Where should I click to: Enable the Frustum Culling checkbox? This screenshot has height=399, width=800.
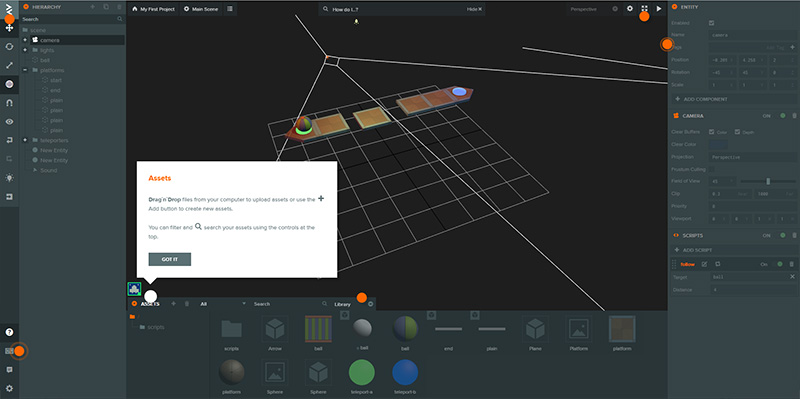click(712, 169)
